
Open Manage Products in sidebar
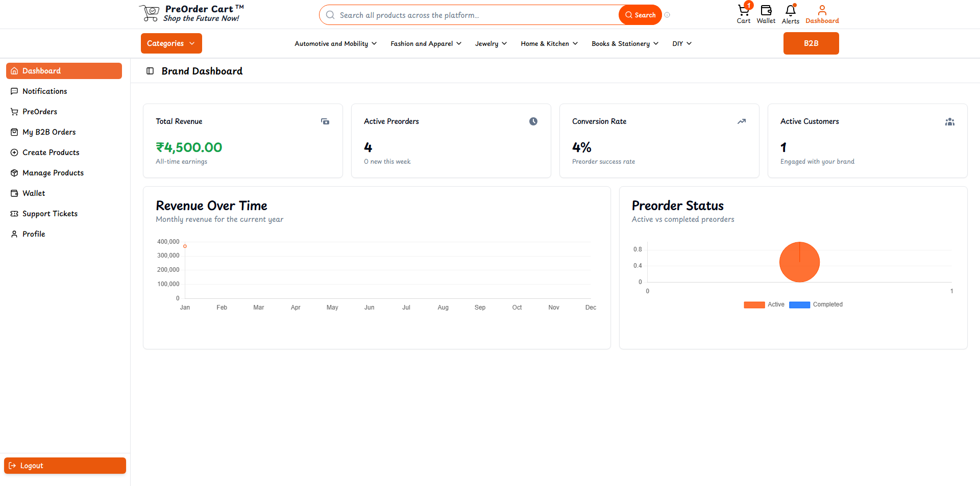tap(53, 173)
